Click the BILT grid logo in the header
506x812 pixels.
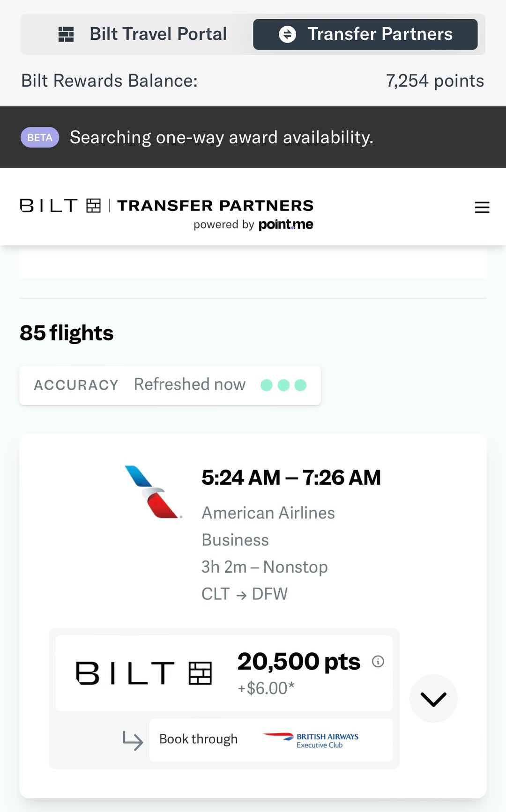click(92, 205)
